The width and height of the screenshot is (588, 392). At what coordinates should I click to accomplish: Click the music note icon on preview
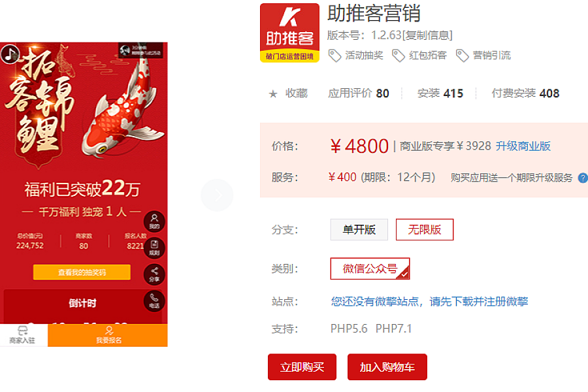(10, 54)
